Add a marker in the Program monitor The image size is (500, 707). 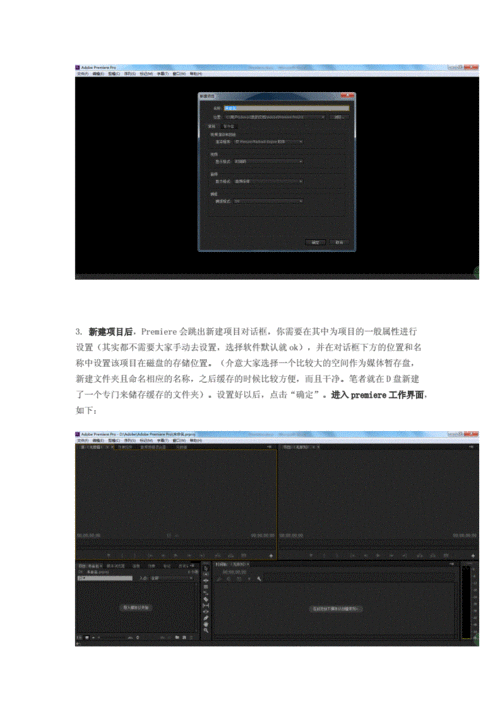coord(311,556)
